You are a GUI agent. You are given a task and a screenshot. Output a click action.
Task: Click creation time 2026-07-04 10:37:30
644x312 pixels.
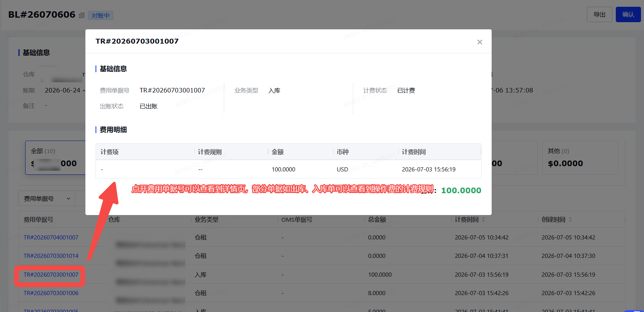[568, 256]
